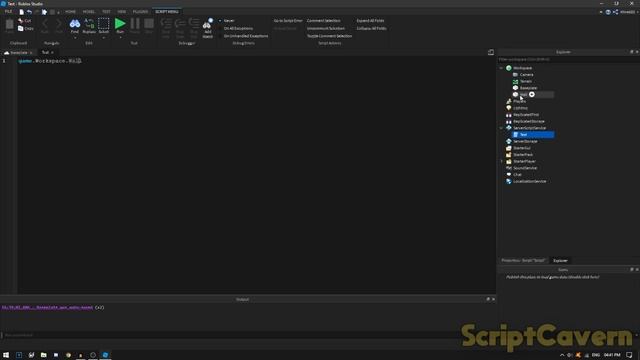Click Uncomment Selection
640x360 pixels.
point(326,29)
